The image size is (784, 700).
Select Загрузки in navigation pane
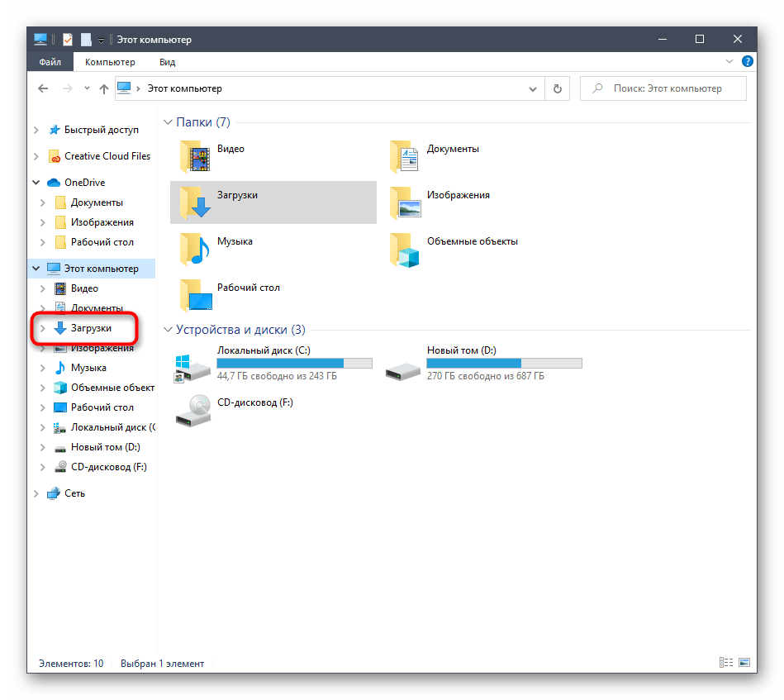click(91, 328)
